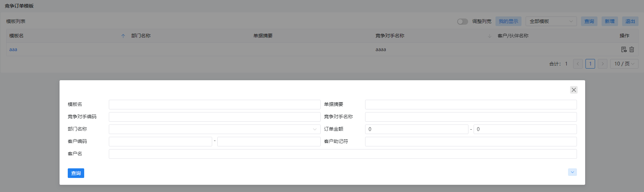This screenshot has width=644, height=192.
Task: Click the 退出 button
Action: [x=630, y=21]
